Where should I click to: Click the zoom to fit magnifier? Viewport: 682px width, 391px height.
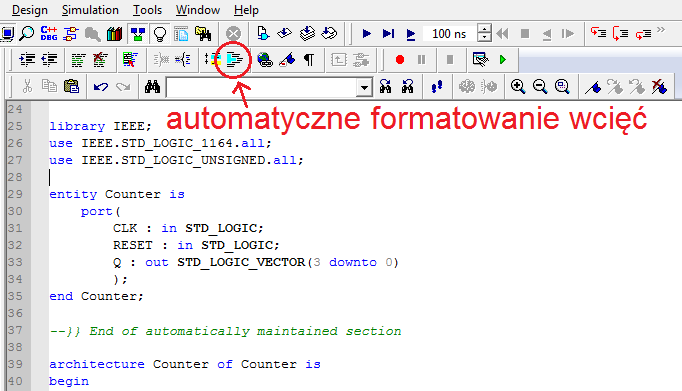pyautogui.click(x=562, y=87)
